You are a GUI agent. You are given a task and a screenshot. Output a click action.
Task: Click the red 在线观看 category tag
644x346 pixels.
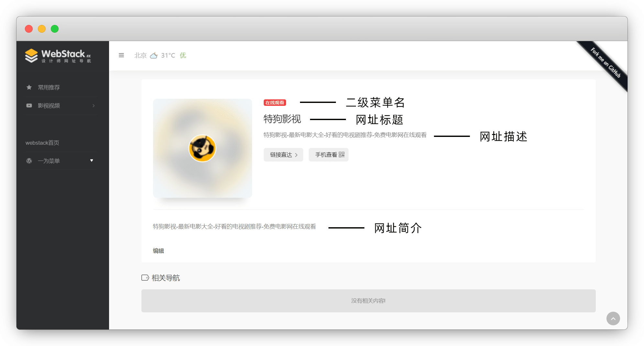[x=275, y=103]
